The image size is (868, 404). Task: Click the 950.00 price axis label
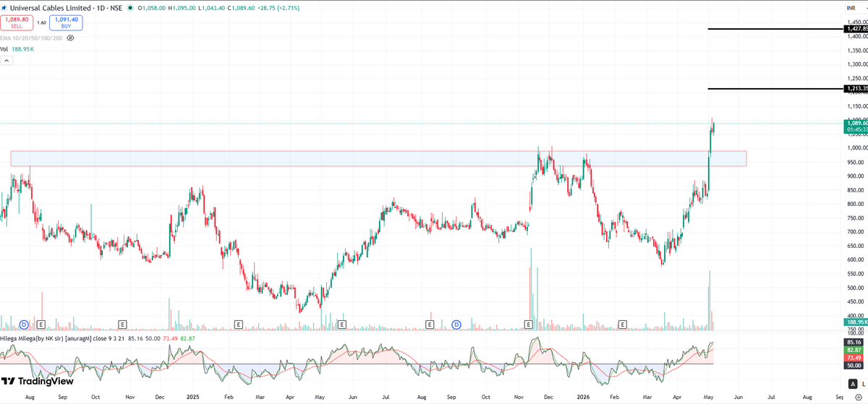pyautogui.click(x=856, y=162)
